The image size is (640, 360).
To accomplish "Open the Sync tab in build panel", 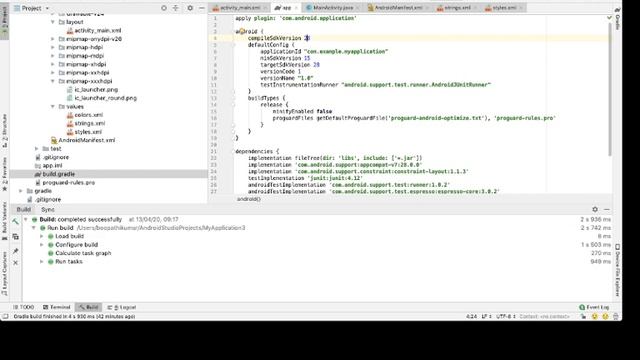I will click(x=48, y=210).
